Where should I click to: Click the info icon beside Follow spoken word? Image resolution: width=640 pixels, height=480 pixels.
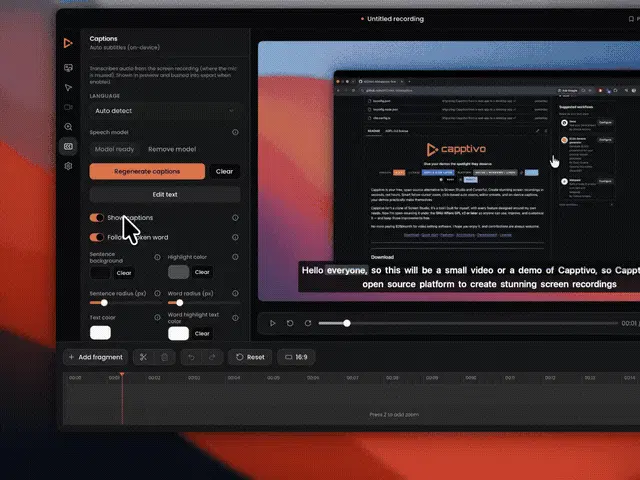pos(235,237)
